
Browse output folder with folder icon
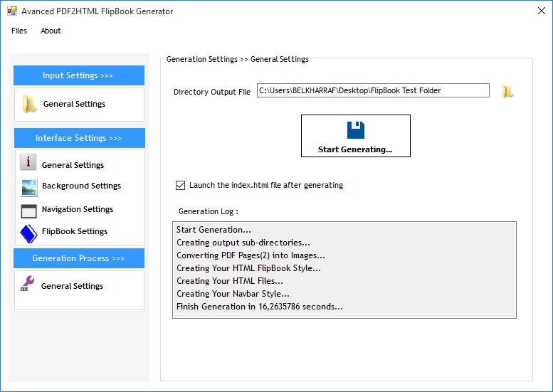pyautogui.click(x=507, y=92)
